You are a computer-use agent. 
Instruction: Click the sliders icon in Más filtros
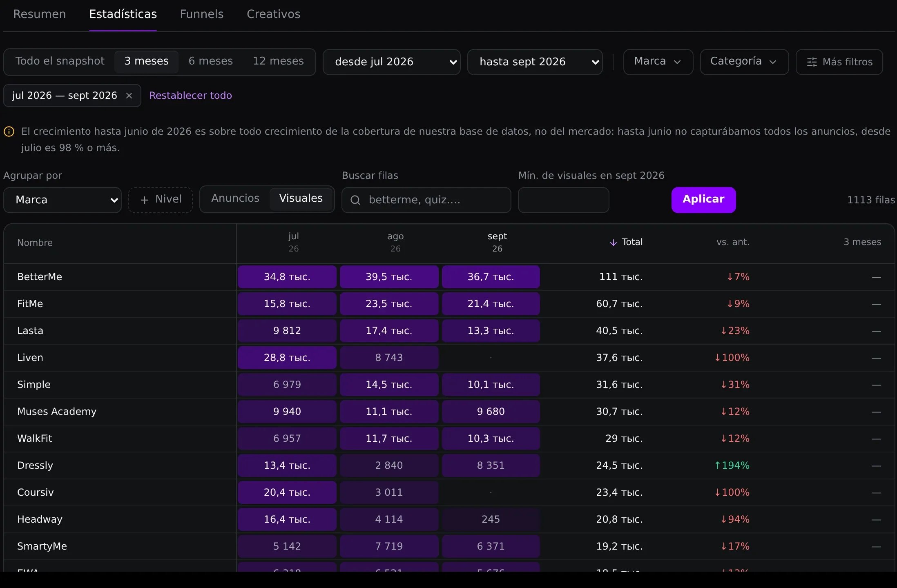[x=812, y=62]
